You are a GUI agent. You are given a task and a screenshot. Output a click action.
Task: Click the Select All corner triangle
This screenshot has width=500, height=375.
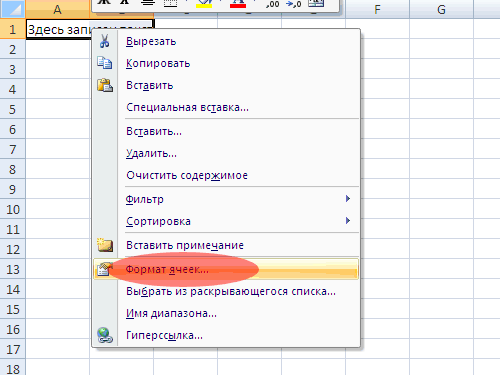(x=13, y=9)
